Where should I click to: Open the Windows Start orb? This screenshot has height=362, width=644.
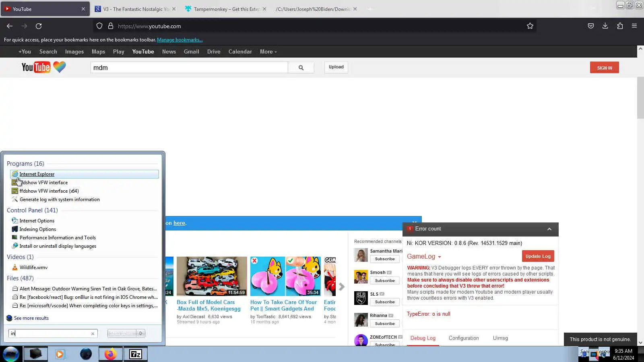coord(11,354)
